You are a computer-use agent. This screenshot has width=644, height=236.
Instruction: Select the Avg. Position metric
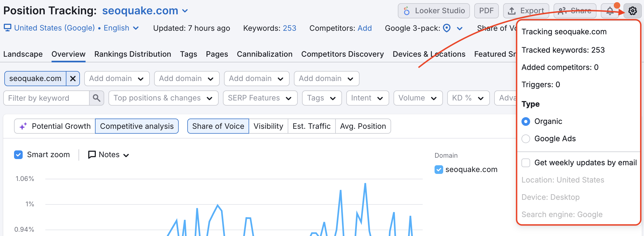[x=363, y=126]
